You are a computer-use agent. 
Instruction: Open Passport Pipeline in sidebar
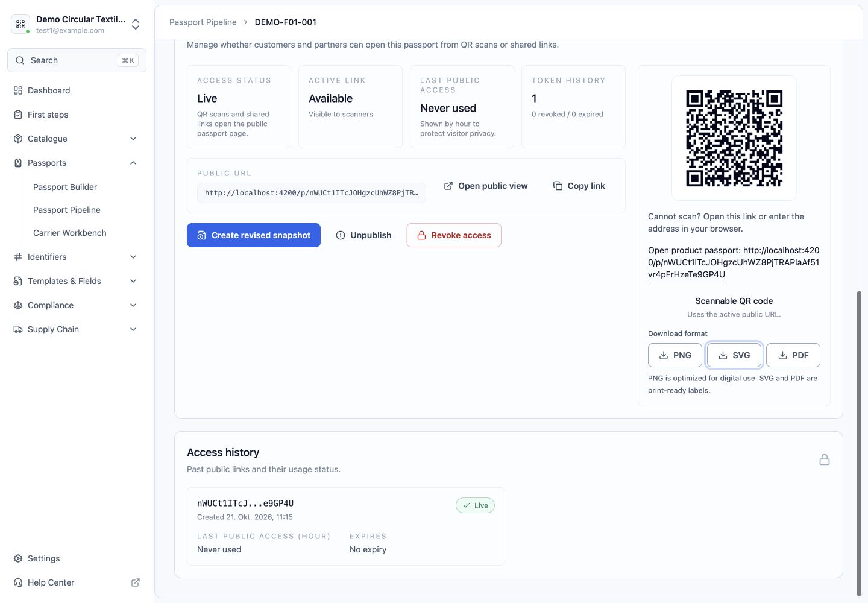tap(67, 210)
